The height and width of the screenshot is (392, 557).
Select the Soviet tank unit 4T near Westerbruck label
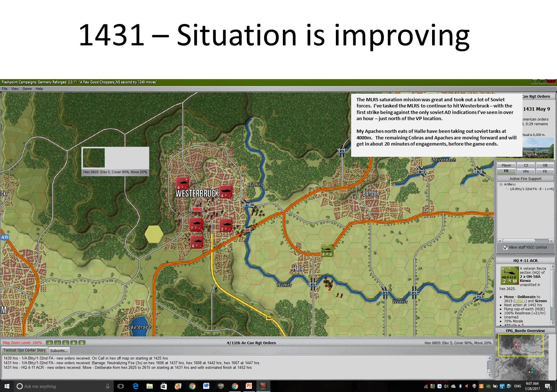226,192
